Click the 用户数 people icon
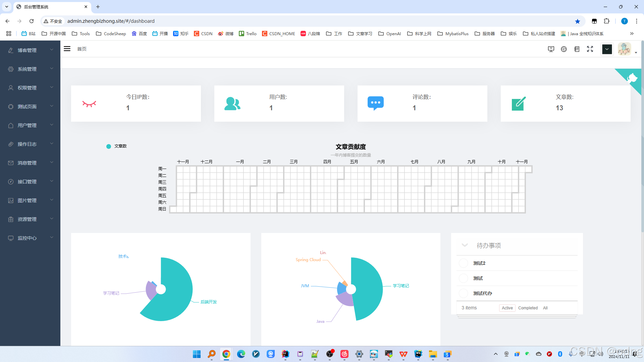This screenshot has height=362, width=644. point(232,104)
